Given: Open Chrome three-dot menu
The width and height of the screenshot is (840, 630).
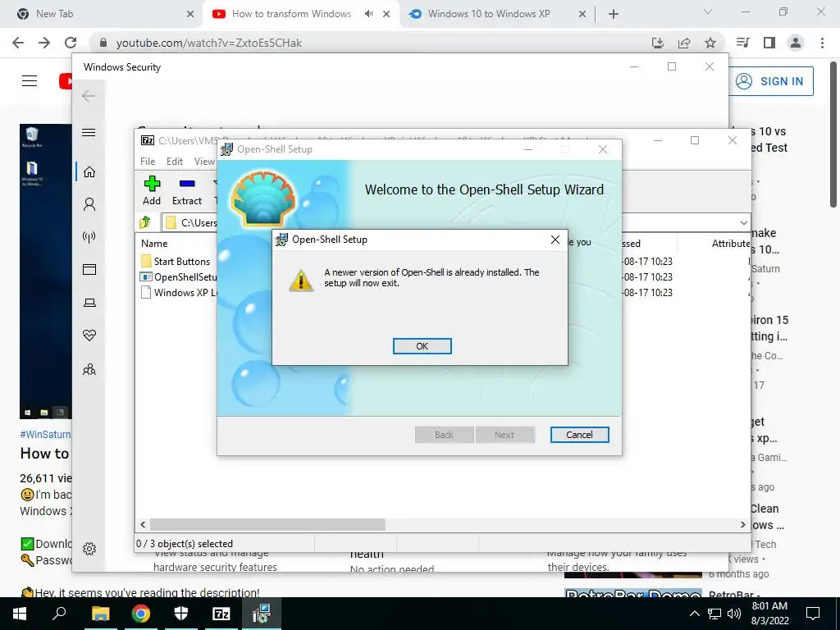Looking at the screenshot, I should coord(822,43).
